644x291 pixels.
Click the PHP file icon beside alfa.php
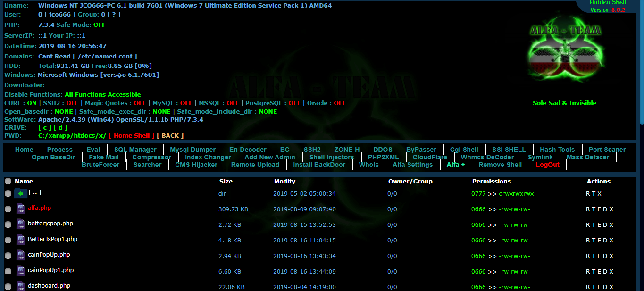pyautogui.click(x=21, y=208)
